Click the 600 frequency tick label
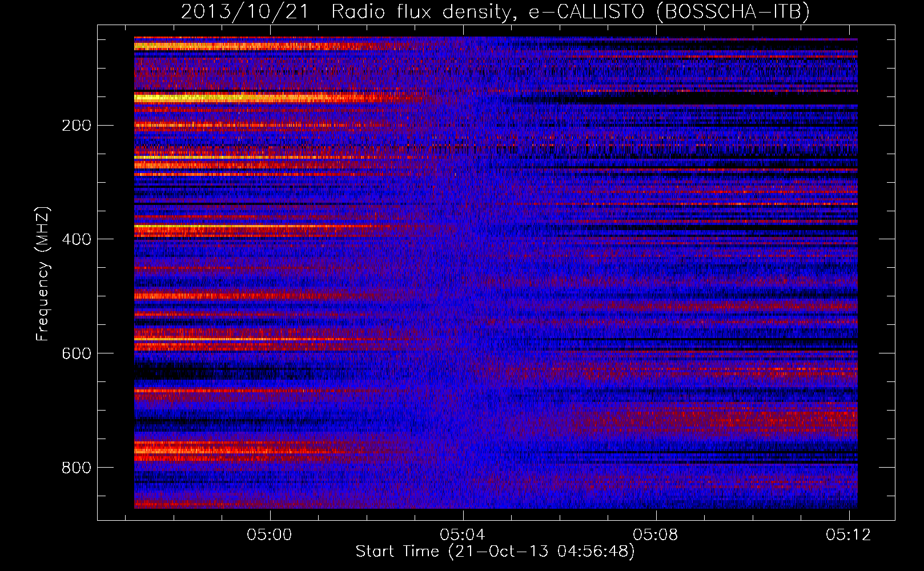924x571 pixels. pyautogui.click(x=77, y=354)
